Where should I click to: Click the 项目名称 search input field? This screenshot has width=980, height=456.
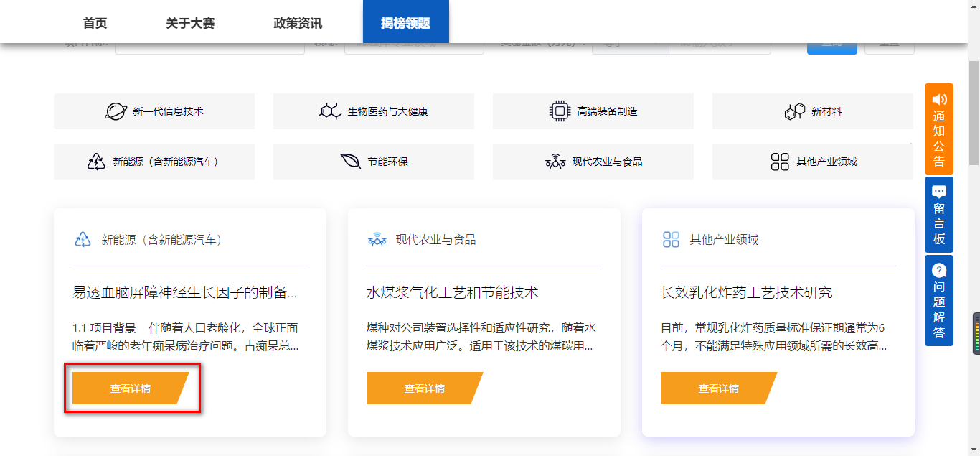209,45
